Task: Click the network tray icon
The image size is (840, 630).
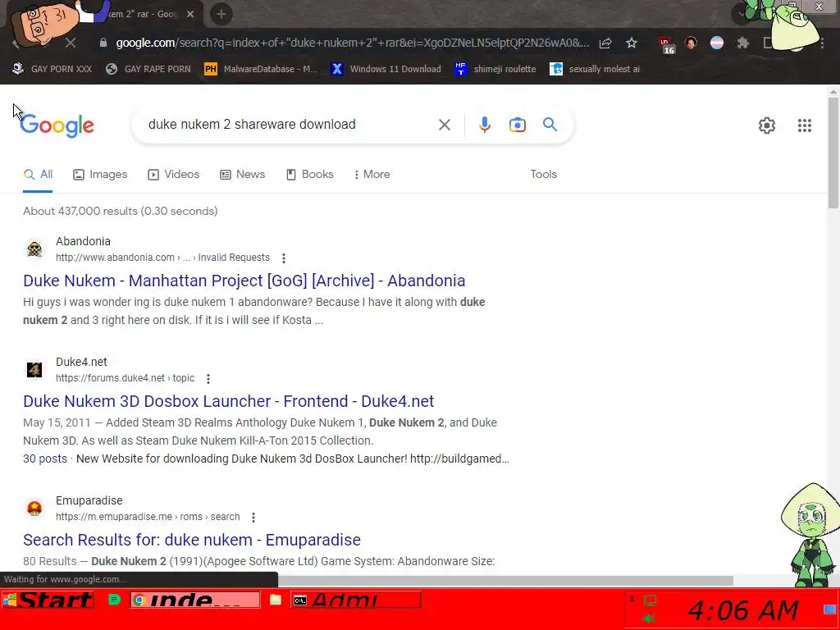Action: click(650, 600)
